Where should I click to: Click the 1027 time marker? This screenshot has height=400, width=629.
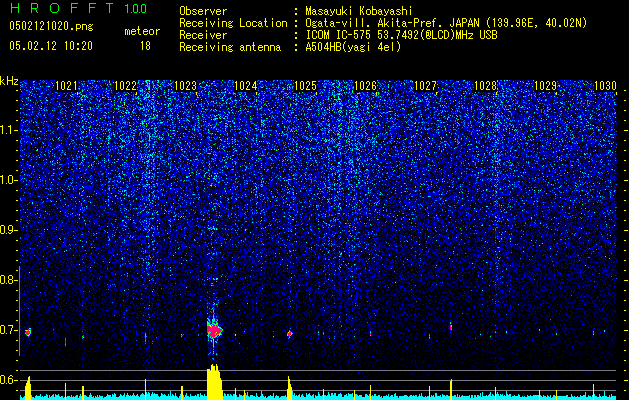[x=425, y=86]
